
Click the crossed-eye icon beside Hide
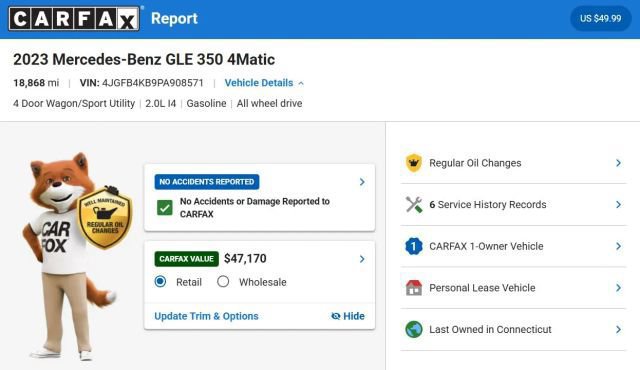tap(336, 316)
